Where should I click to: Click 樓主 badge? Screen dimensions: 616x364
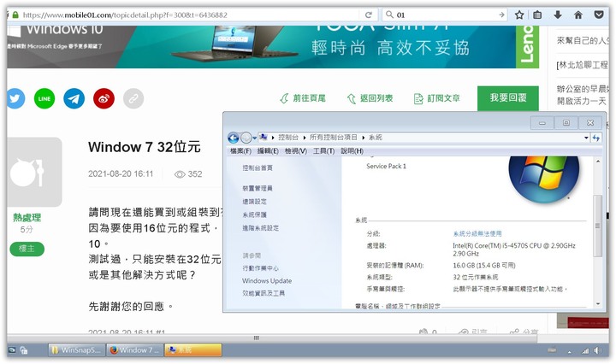coord(27,249)
